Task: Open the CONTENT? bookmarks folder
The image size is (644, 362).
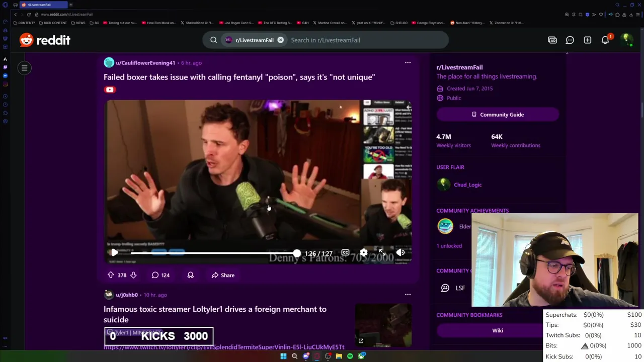Action: [x=24, y=23]
